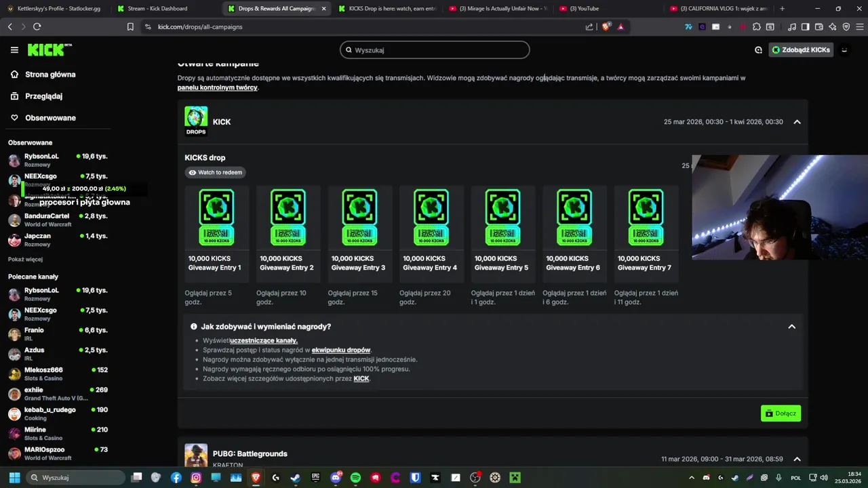This screenshot has width=868, height=488.
Task: Open Mlekosz666 channel in the sidebar
Action: coord(58,374)
